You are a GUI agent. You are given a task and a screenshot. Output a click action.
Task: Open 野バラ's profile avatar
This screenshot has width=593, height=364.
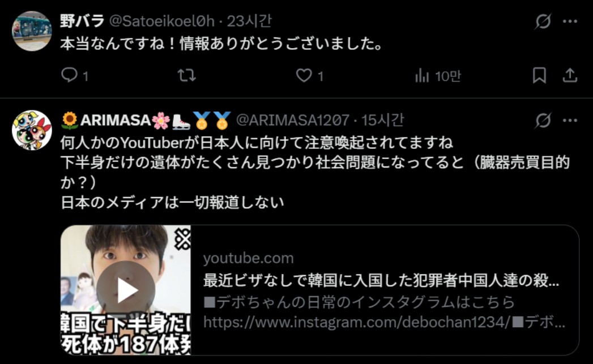click(32, 31)
